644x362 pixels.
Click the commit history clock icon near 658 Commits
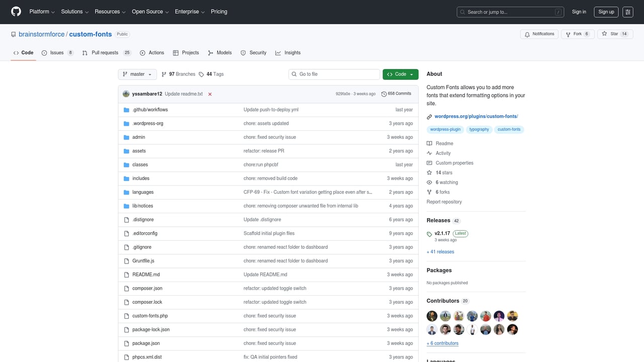point(384,93)
